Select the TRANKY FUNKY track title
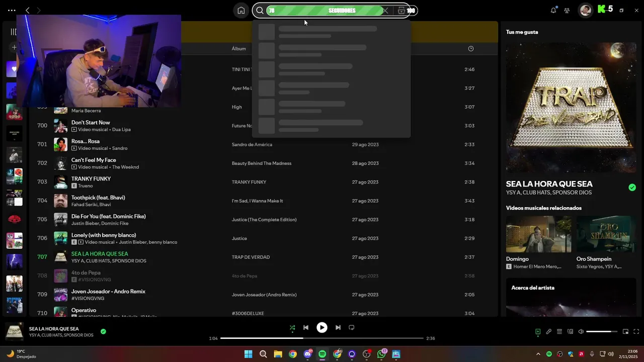This screenshot has height=362, width=644. [91, 178]
